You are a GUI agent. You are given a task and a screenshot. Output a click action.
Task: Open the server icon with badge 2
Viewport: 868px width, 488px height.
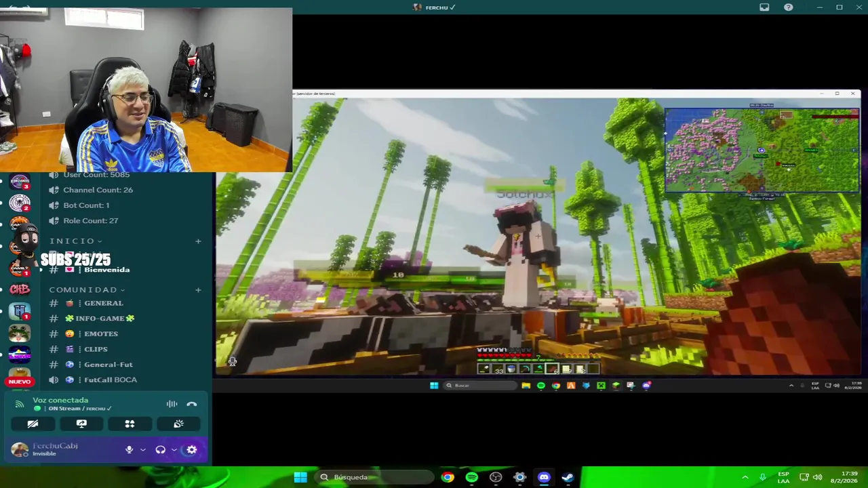click(20, 203)
